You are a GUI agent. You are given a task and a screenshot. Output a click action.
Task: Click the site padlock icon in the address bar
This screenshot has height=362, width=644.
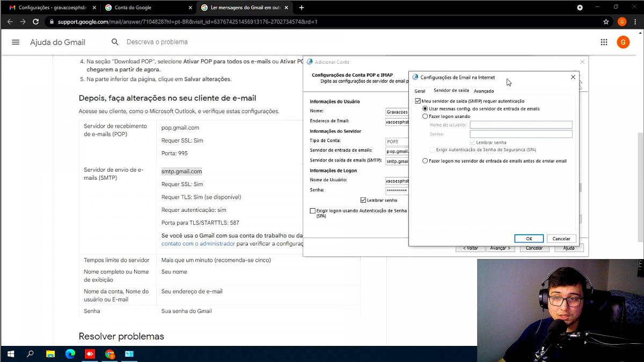52,22
